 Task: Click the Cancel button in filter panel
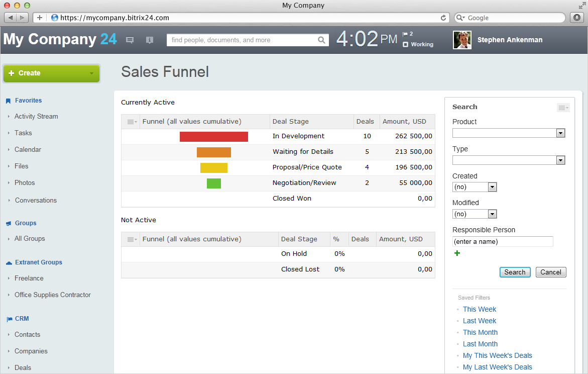pos(551,272)
